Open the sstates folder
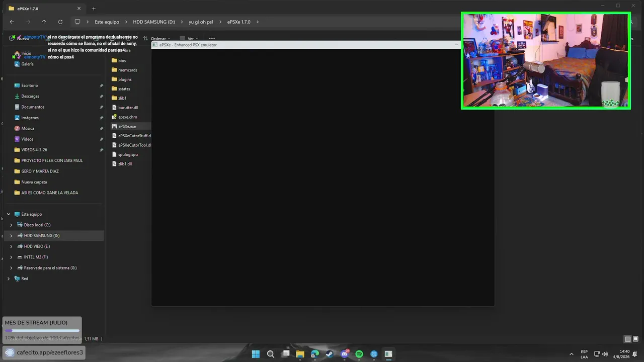The width and height of the screenshot is (644, 362). [121, 89]
